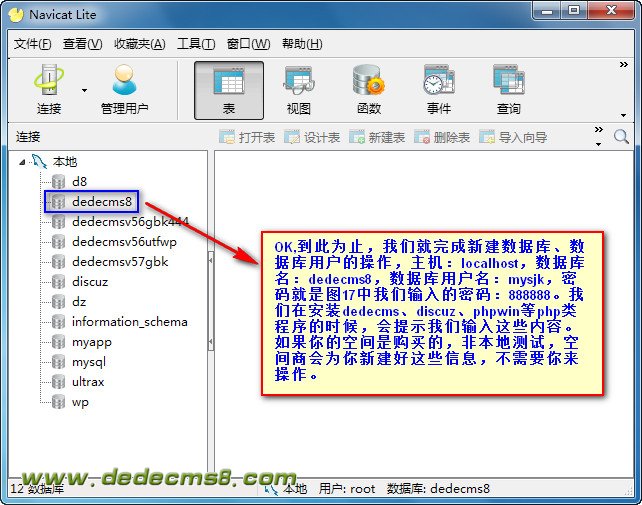
Task: Click Open Table (打开表) button
Action: point(247,137)
